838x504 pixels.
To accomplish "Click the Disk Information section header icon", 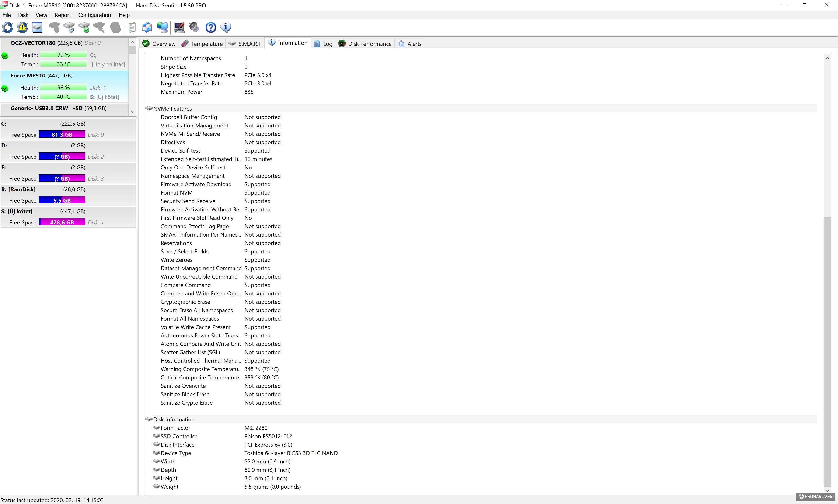I will (x=149, y=419).
